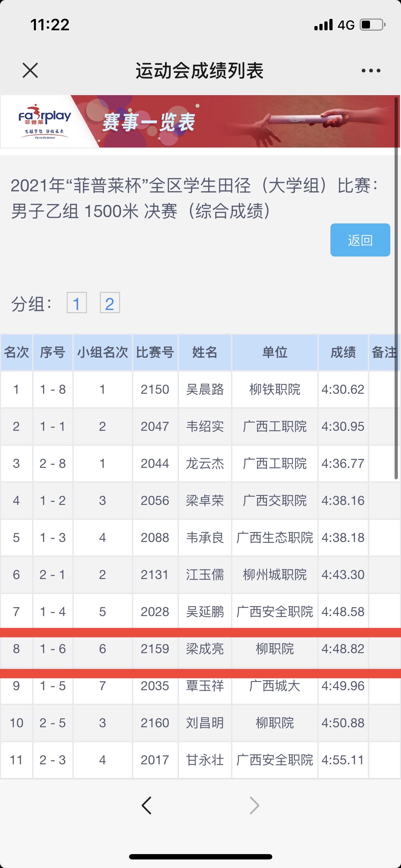The image size is (401, 868).
Task: Open the three-dot more options menu
Action: (x=371, y=71)
